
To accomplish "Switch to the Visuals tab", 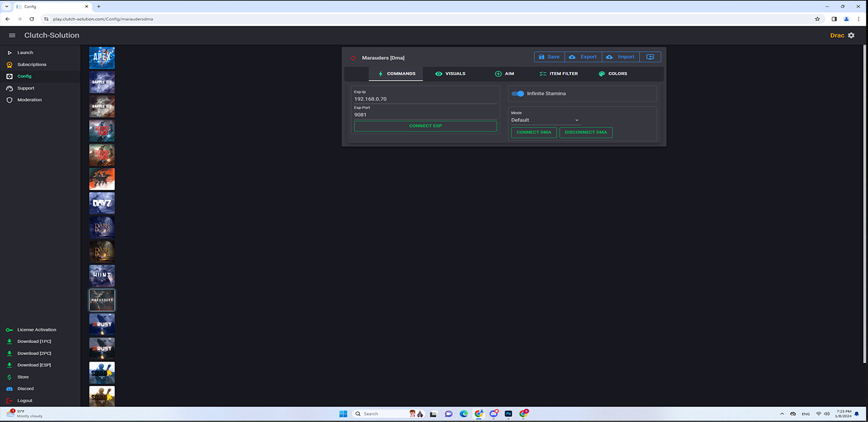I will pos(450,74).
